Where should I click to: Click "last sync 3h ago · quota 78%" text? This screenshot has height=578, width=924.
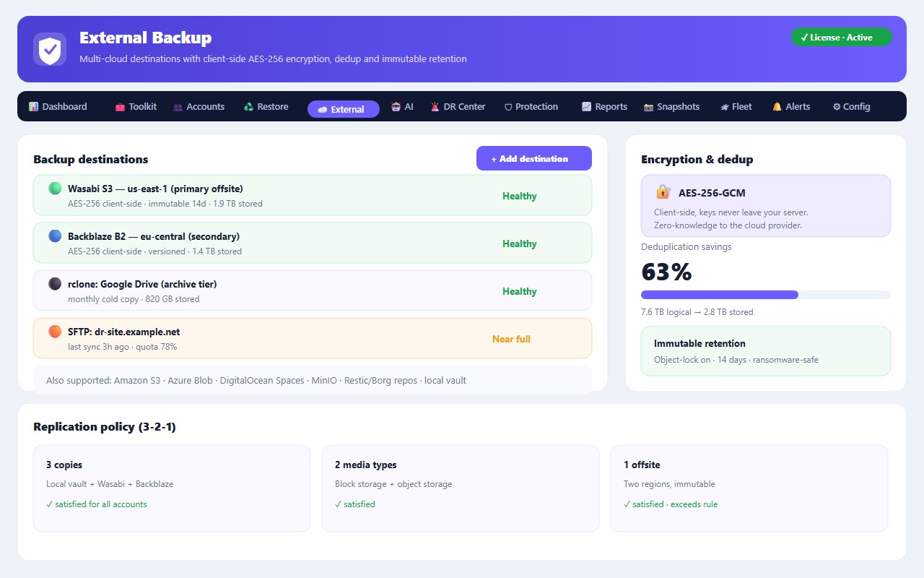123,347
